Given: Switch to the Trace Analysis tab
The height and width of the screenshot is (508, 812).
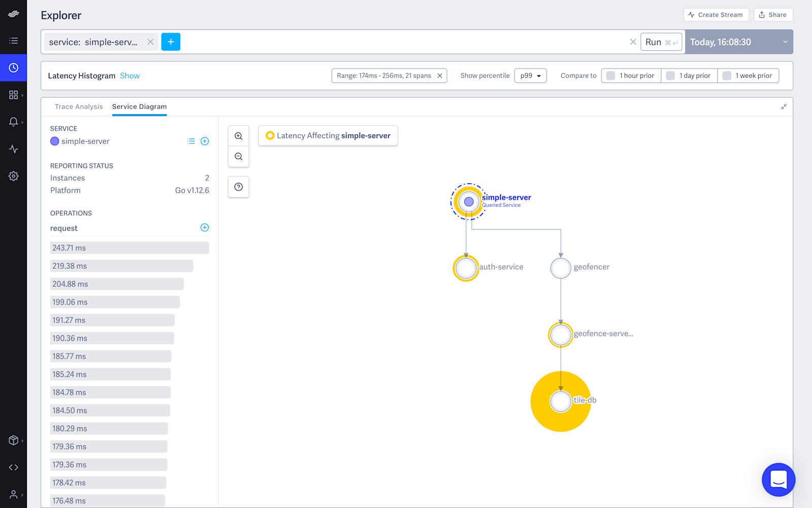Looking at the screenshot, I should tap(79, 107).
